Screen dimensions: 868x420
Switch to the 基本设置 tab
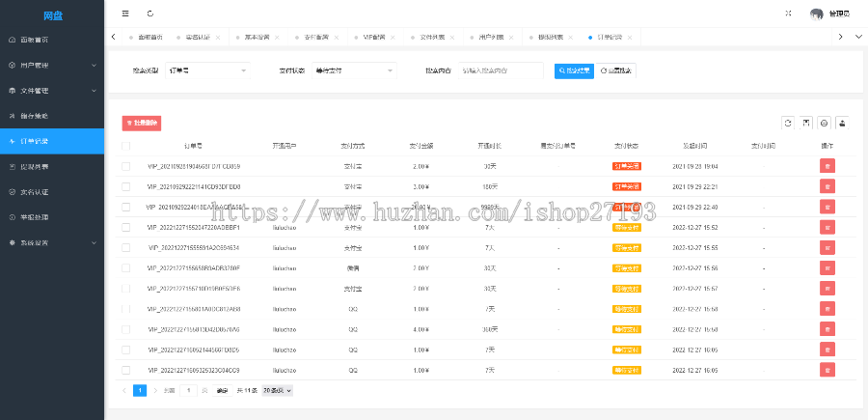(257, 37)
